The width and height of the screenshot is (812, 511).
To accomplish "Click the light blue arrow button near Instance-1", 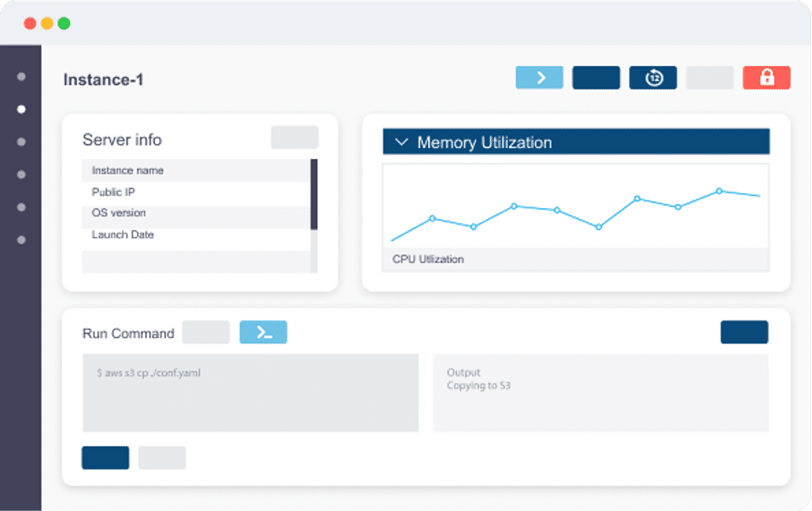I will point(539,78).
